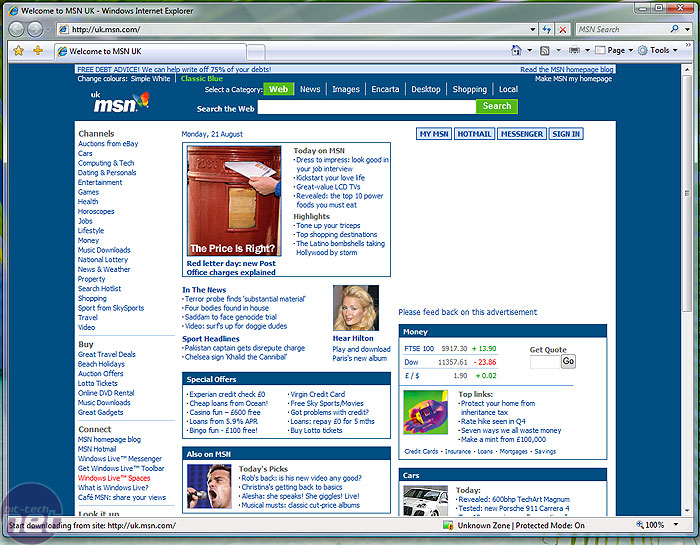Switch colours to Simple White
This screenshot has width=700, height=545.
[x=150, y=79]
